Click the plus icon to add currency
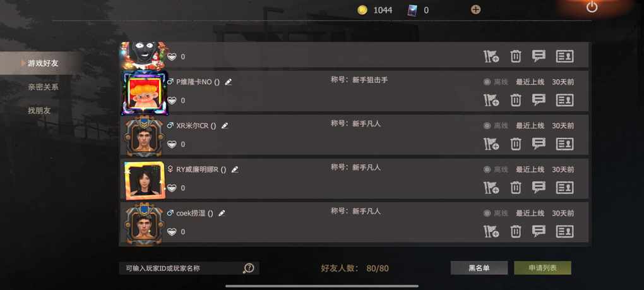 (475, 10)
